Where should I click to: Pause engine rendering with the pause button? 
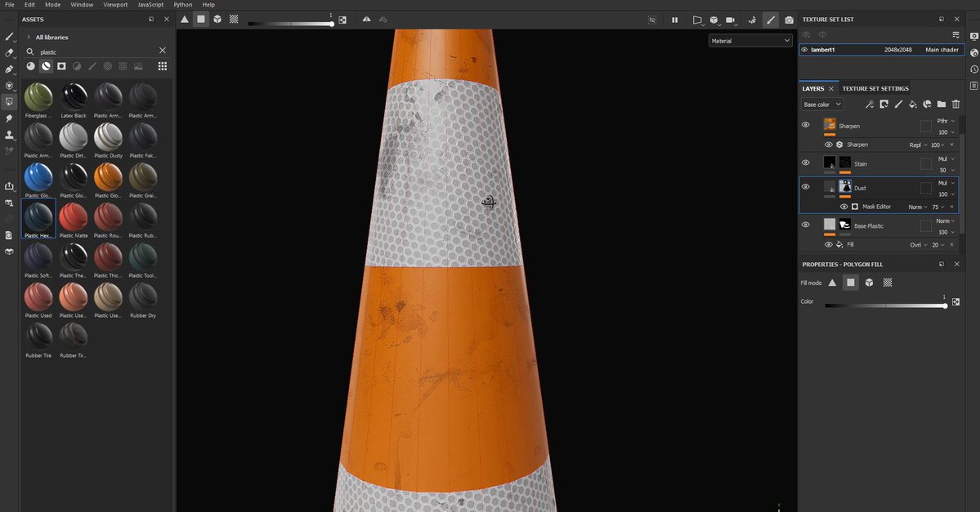coord(674,20)
